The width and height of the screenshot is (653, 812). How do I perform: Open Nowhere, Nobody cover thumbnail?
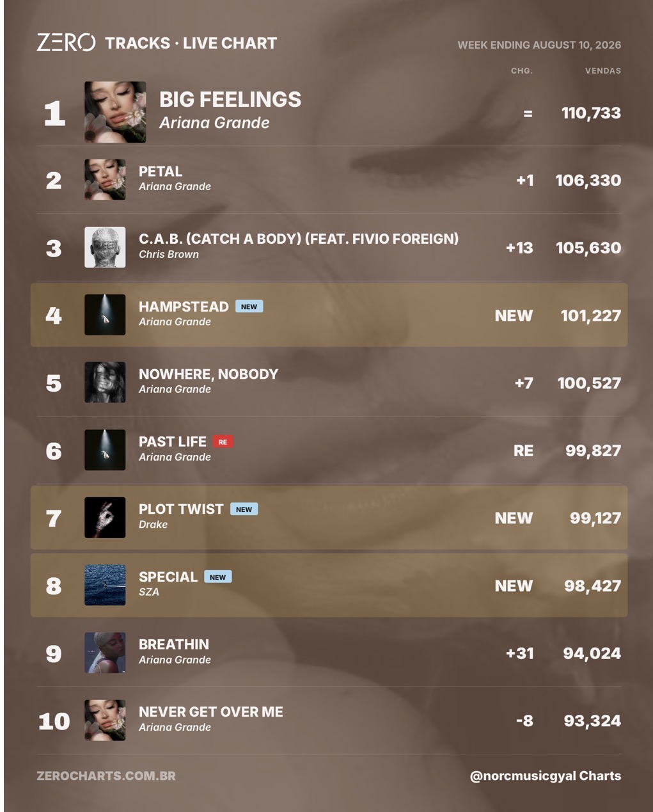point(105,383)
